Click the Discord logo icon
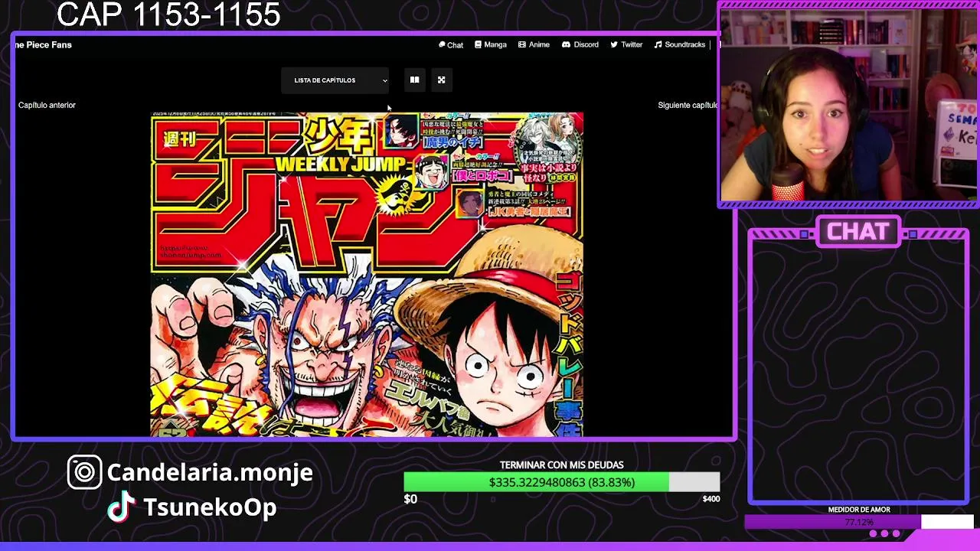 (566, 45)
